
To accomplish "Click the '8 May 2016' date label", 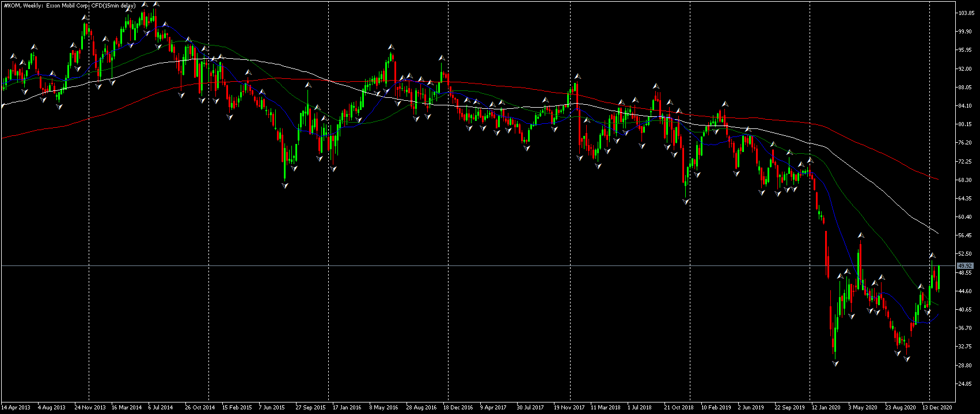I will coord(384,408).
